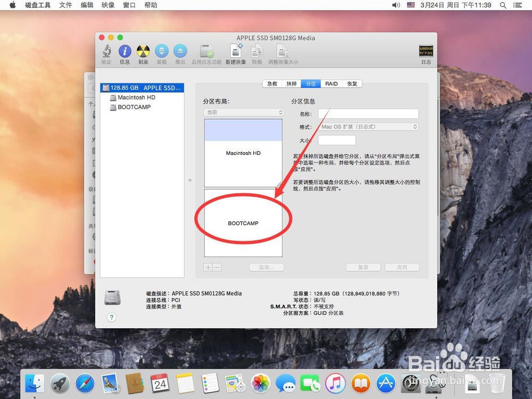Open Contacts book icon in Dock
The width and height of the screenshot is (532, 399).
click(135, 384)
